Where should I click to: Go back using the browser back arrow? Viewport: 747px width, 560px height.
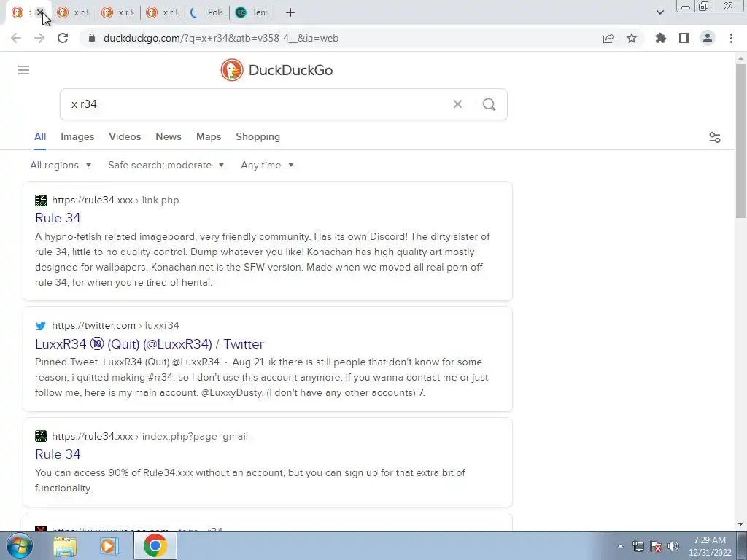pyautogui.click(x=16, y=38)
